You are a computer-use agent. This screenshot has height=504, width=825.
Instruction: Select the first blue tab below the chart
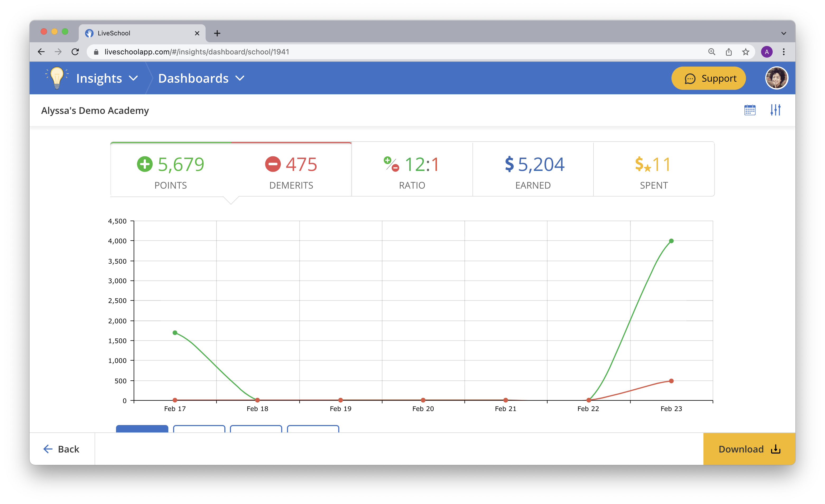point(142,431)
